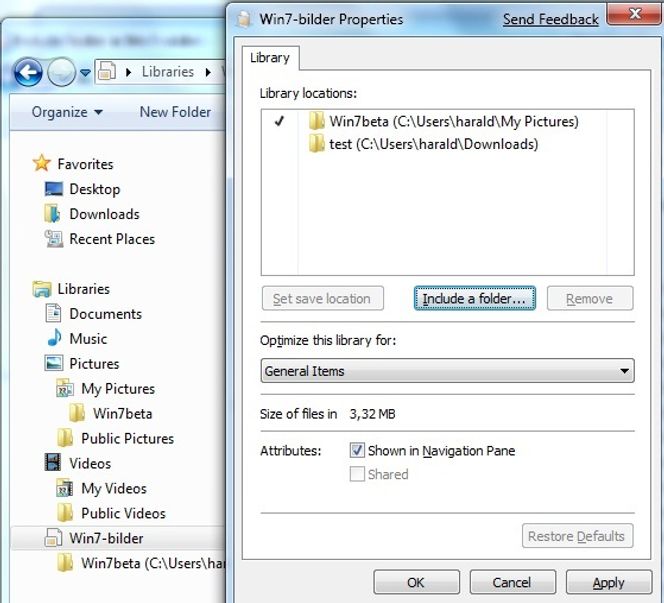The image size is (664, 603).
Task: Open the Videos library
Action: [90, 463]
